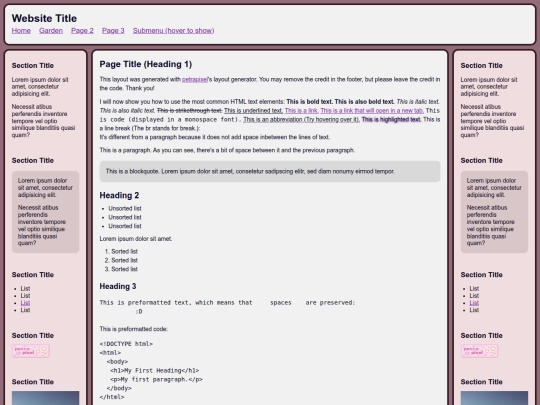
Task: Open the Submenu (hover to show) item
Action: (x=174, y=31)
